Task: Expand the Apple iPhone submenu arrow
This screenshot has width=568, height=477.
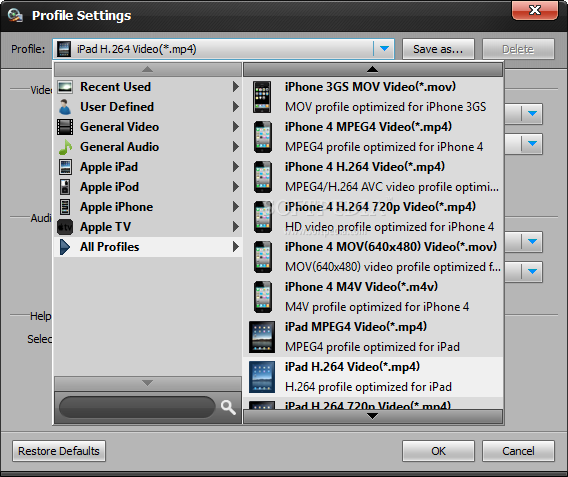Action: [x=236, y=207]
